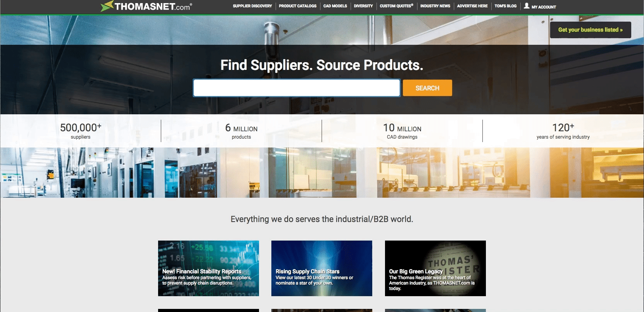Image resolution: width=644 pixels, height=312 pixels.
Task: Open Rising Supply Chain Stars tile
Action: pos(322,268)
